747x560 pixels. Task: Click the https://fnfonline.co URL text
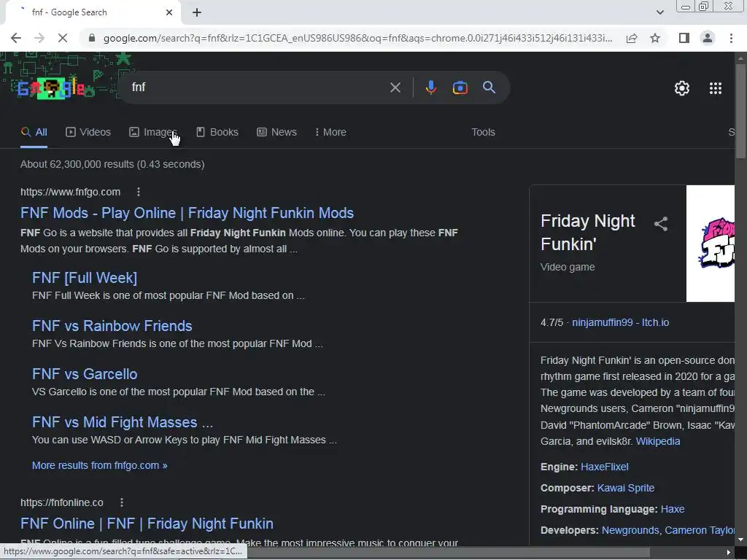click(61, 502)
